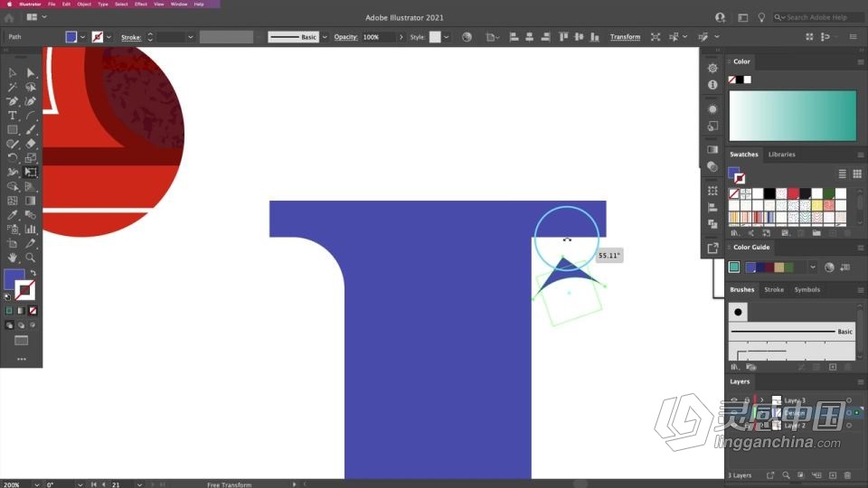Screen dimensions: 868x488
Task: Select the Artboard tool
Action: click(12, 243)
